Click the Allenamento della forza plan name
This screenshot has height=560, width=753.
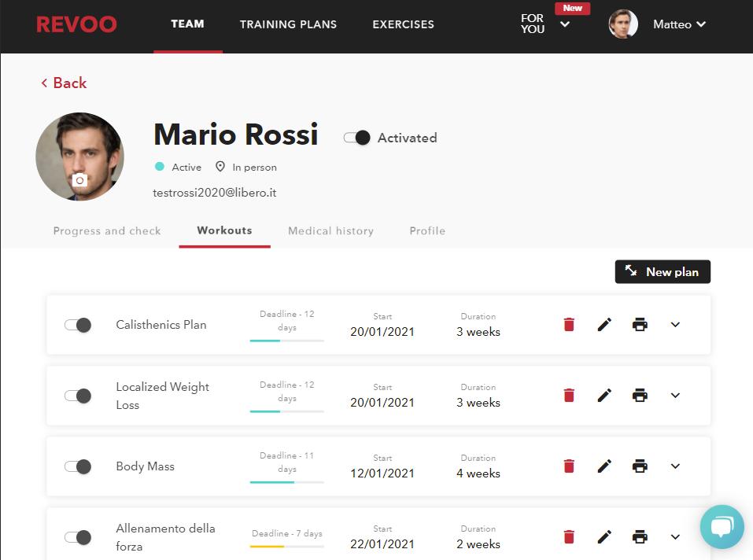[165, 537]
